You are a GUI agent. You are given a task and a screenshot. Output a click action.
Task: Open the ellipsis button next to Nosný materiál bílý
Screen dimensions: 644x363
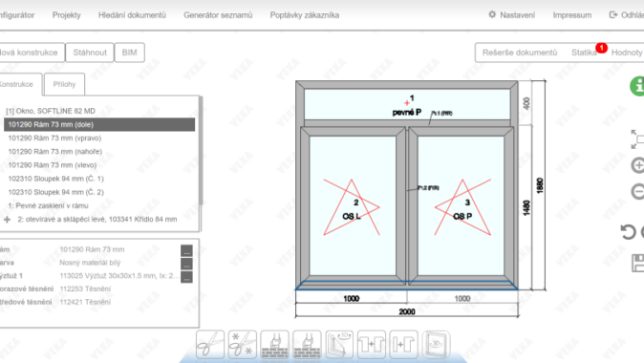186,264
